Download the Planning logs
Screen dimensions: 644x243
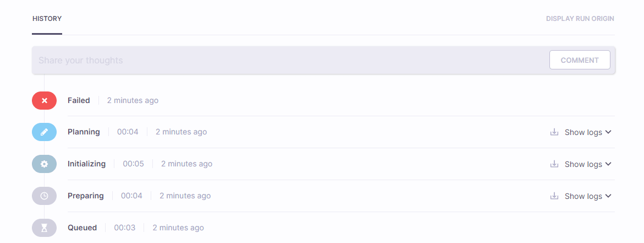pos(554,132)
